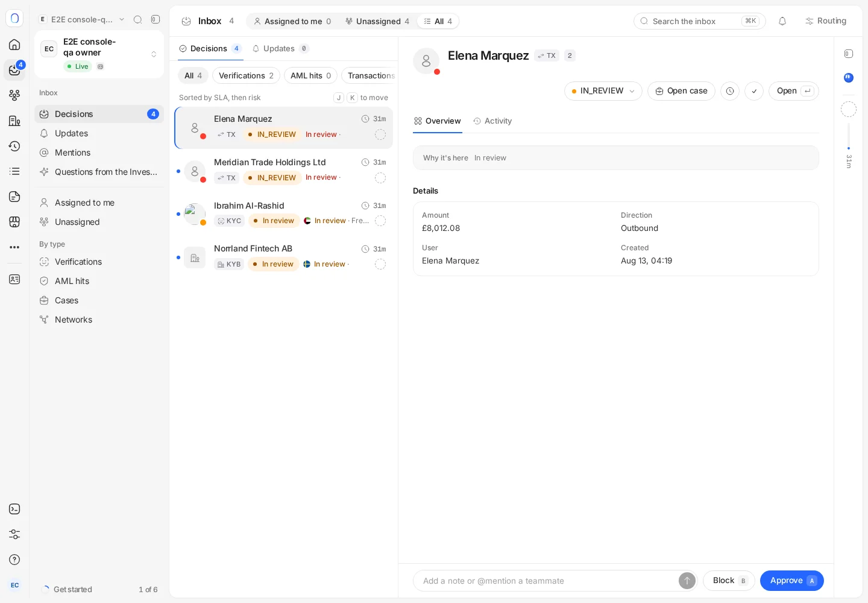Click the blue comments icon in right rail

(849, 77)
